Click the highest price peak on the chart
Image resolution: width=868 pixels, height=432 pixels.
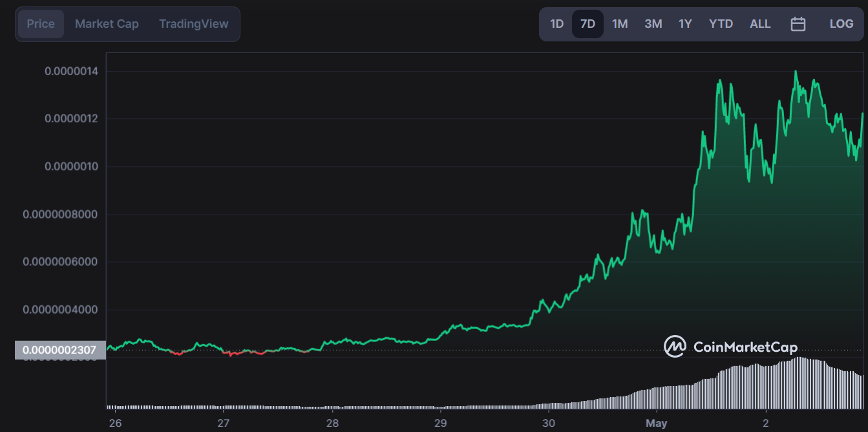click(796, 71)
